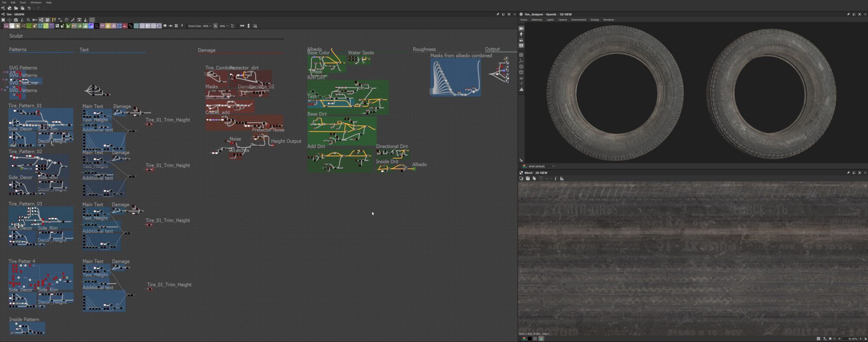
Task: Open the sRGB (default) color space dropdown
Action: [539, 166]
